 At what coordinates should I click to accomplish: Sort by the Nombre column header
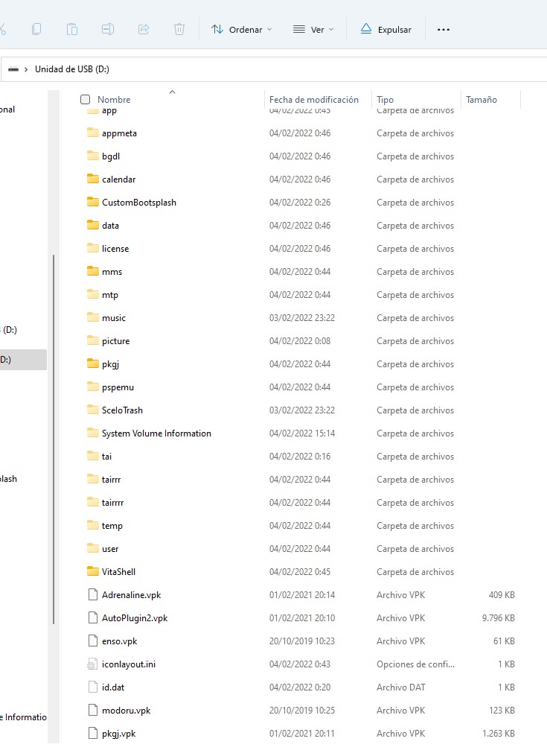click(114, 99)
